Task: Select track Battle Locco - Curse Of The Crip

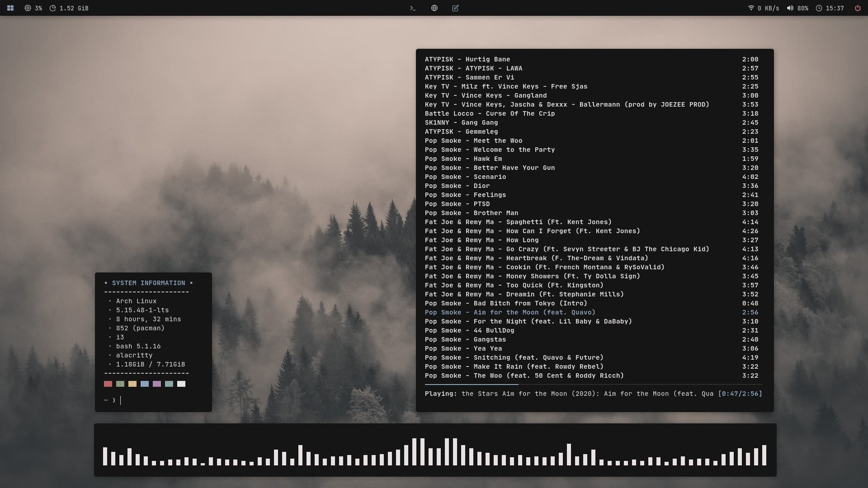Action: 592,113
